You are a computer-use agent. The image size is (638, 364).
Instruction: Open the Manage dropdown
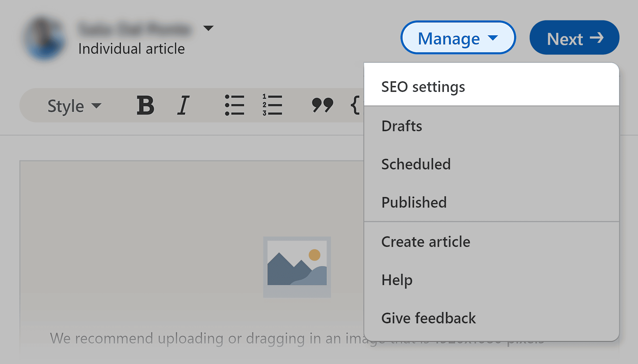coord(458,38)
